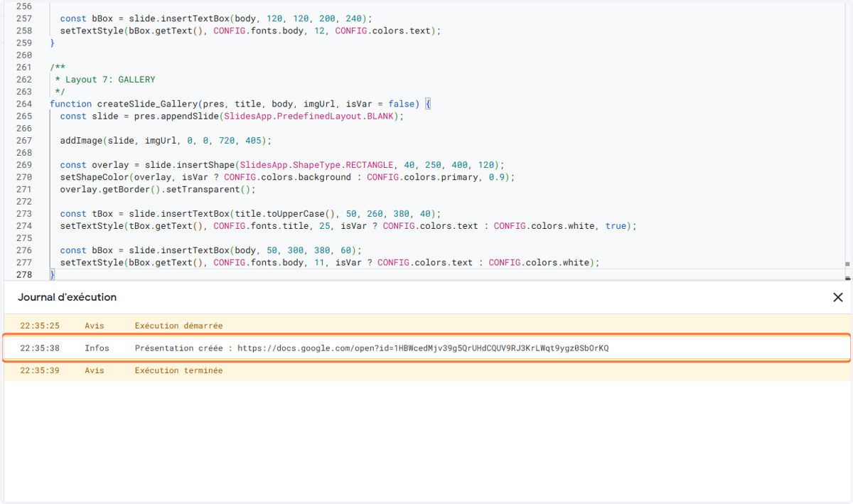The height and width of the screenshot is (504, 853).
Task: Click the addImage call on line 267
Action: (166, 140)
